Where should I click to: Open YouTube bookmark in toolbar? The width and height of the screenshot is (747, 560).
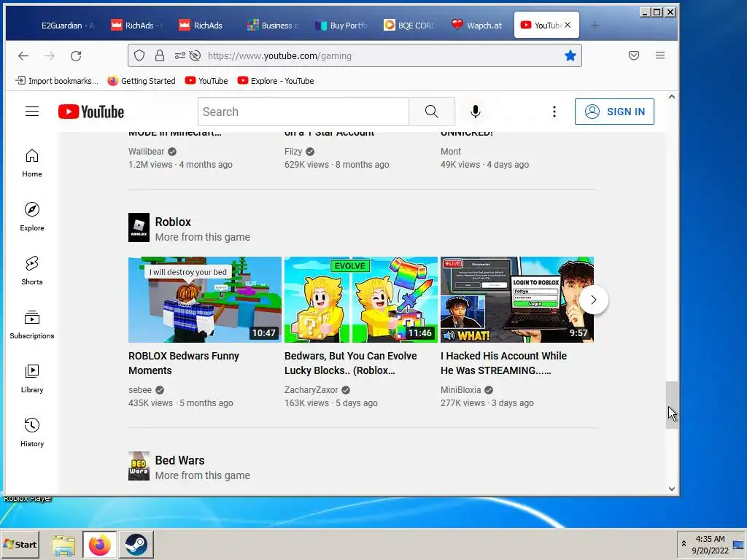[206, 80]
